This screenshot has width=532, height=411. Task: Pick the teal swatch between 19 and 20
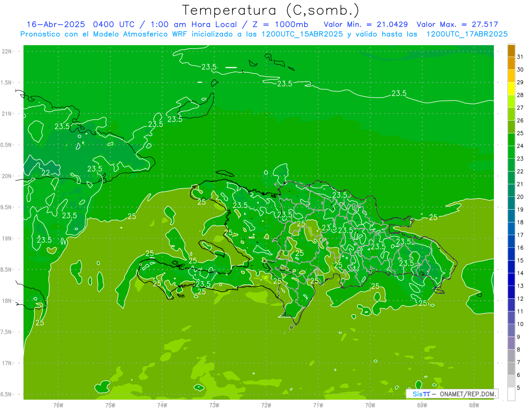(x=511, y=204)
